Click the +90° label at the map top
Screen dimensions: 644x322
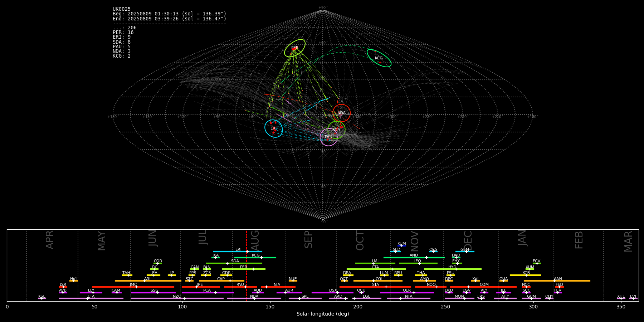tap(323, 8)
